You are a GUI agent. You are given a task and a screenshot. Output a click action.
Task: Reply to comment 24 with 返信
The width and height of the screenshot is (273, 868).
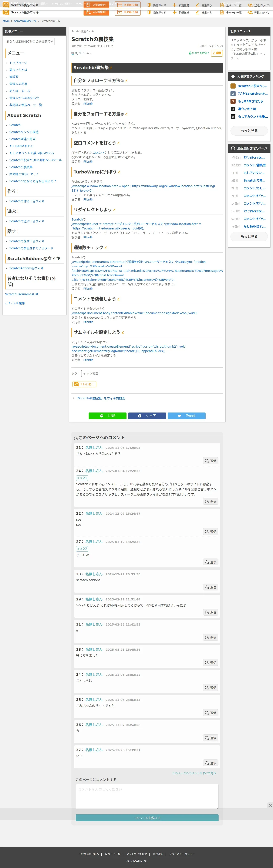(211, 501)
